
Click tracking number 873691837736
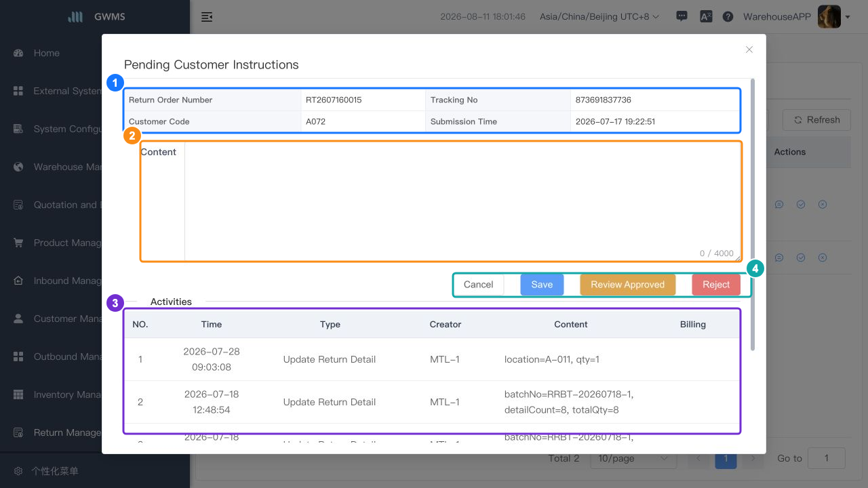(603, 100)
